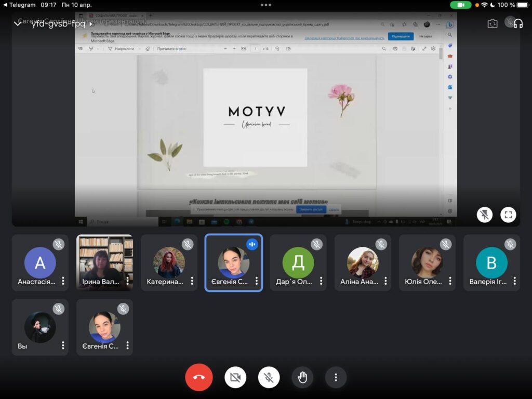
Task: Open three-dot options on Юлія's tile
Action: pos(450,281)
